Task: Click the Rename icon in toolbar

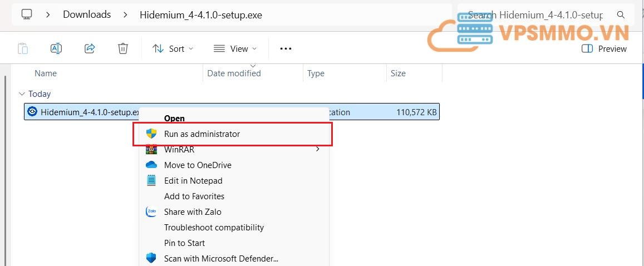Action: (x=56, y=48)
